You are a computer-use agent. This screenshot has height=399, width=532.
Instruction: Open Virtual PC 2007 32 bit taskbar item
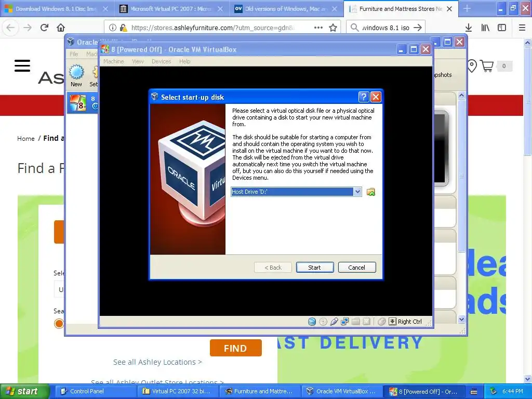pyautogui.click(x=179, y=392)
